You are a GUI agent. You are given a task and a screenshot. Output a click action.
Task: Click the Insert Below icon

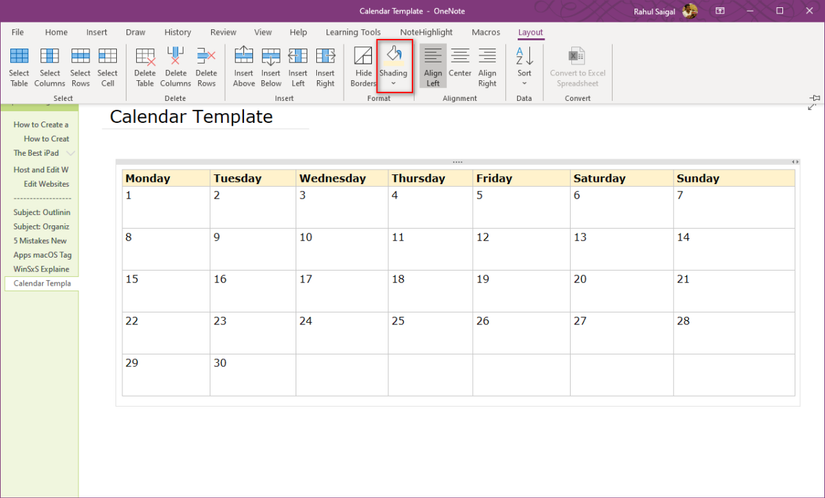point(271,56)
